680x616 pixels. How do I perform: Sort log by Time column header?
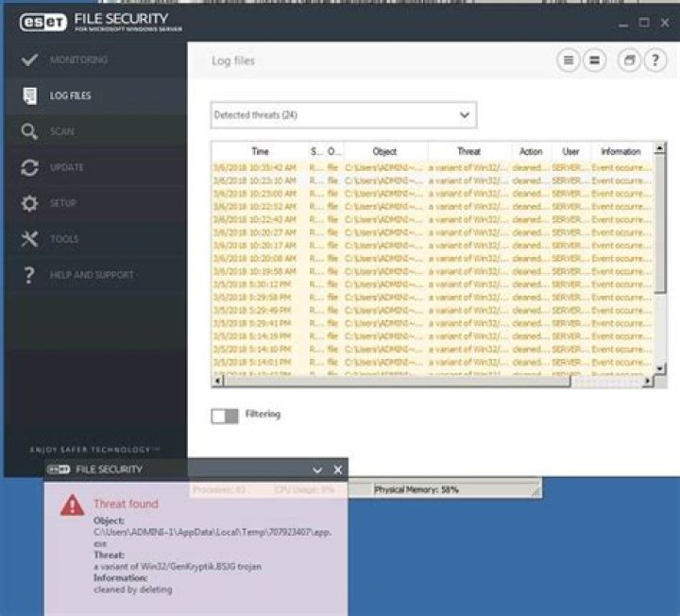[260, 151]
